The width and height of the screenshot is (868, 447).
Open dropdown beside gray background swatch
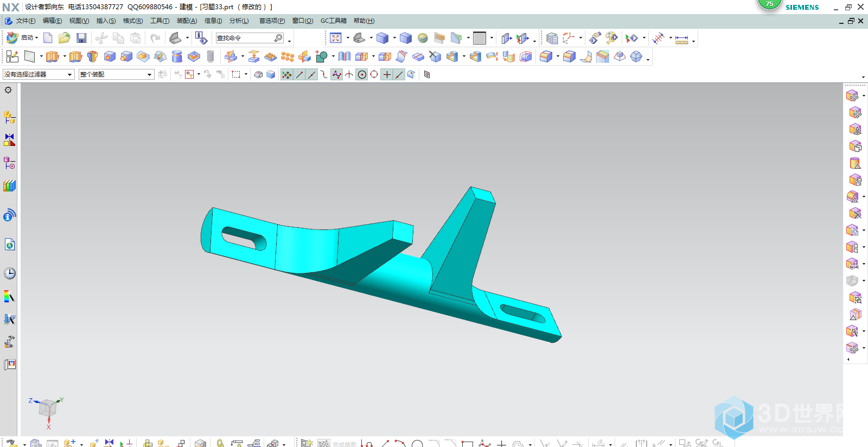pyautogui.click(x=492, y=38)
